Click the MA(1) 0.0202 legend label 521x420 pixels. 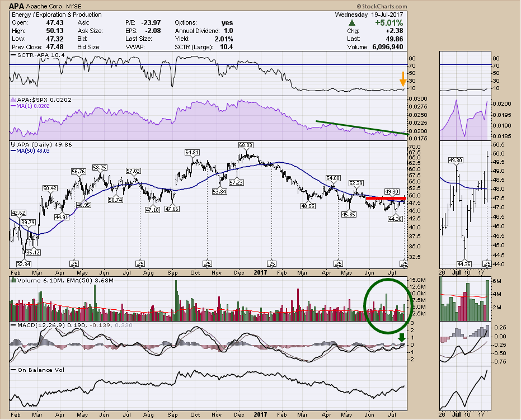tap(30, 106)
